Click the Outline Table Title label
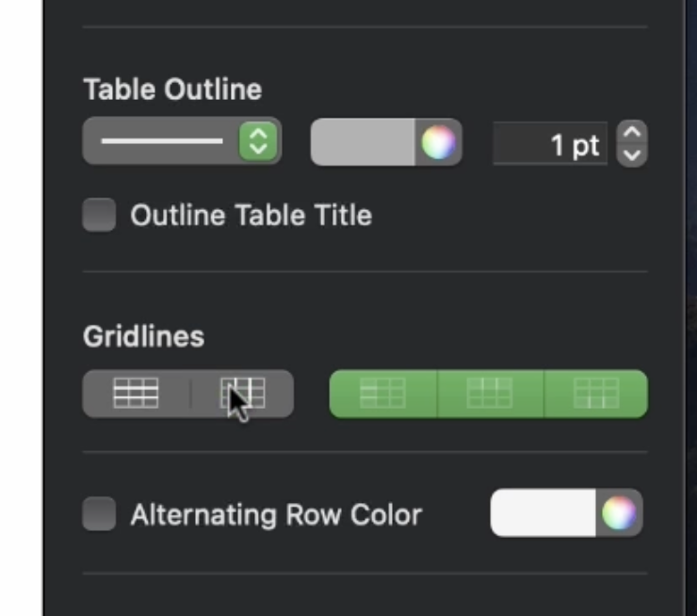Image resolution: width=697 pixels, height=616 pixels. click(x=251, y=216)
